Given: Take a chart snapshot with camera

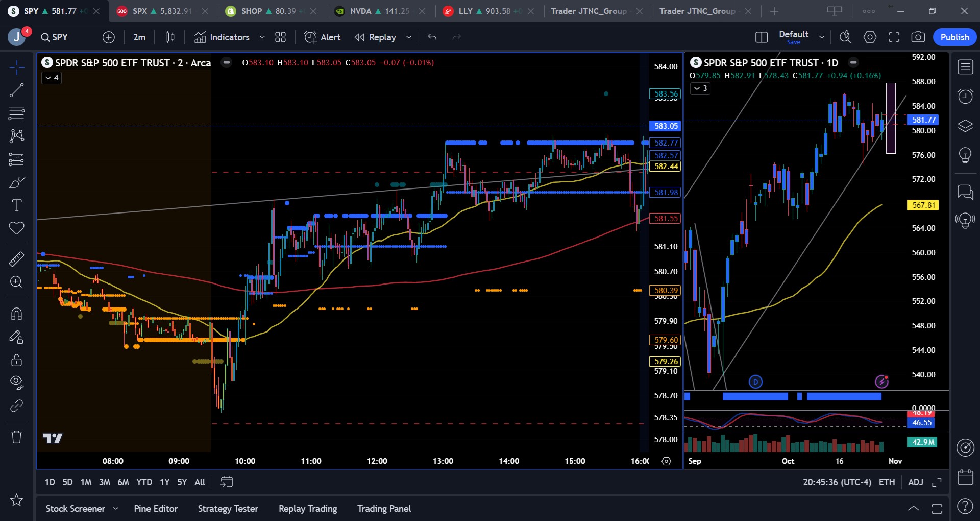Looking at the screenshot, I should tap(918, 37).
